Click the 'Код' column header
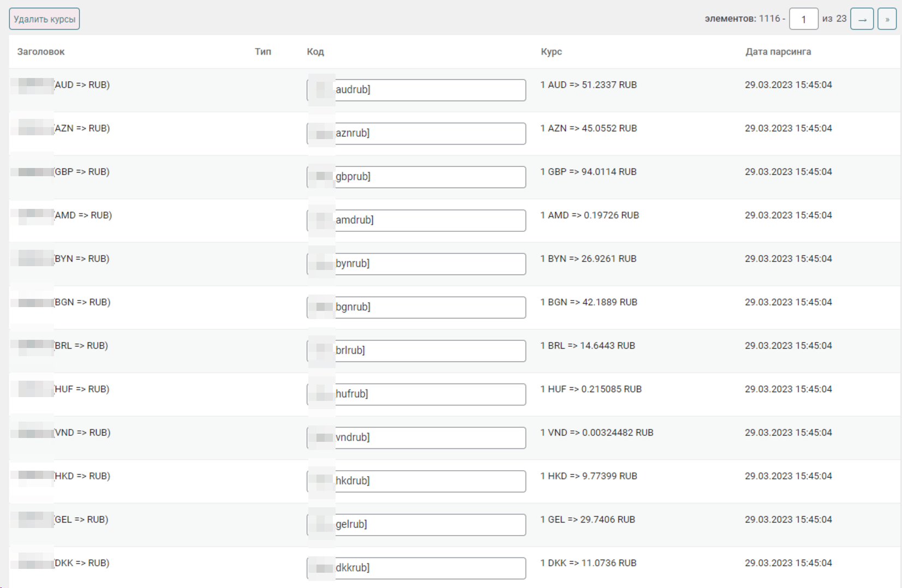 click(x=315, y=52)
